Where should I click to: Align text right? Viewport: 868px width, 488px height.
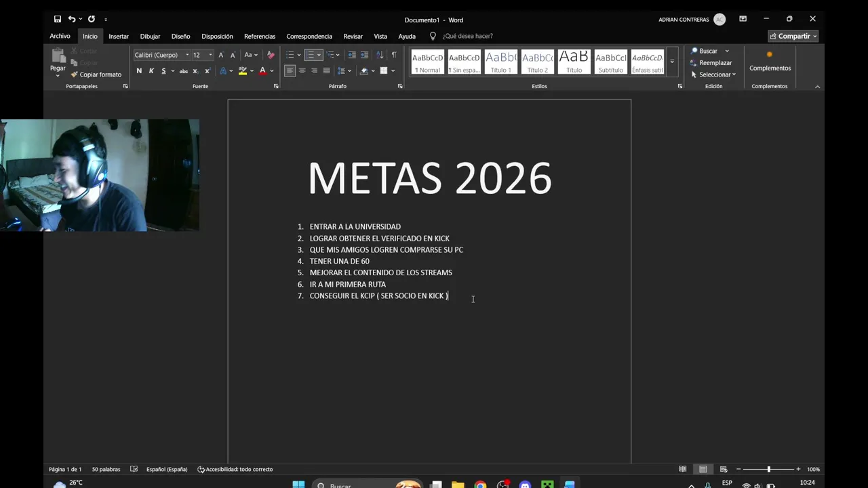click(x=314, y=70)
